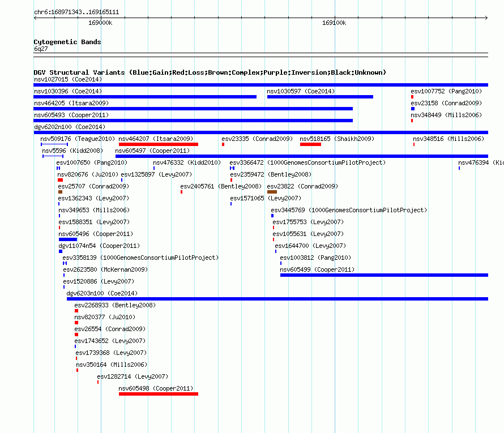Click the nsv5596 (Kidd2008) label
This screenshot has height=433, width=504.
click(x=72, y=151)
